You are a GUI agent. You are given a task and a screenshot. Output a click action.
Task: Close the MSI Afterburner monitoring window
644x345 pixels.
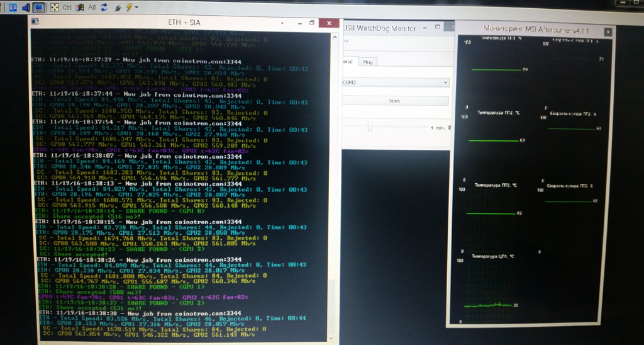[608, 30]
